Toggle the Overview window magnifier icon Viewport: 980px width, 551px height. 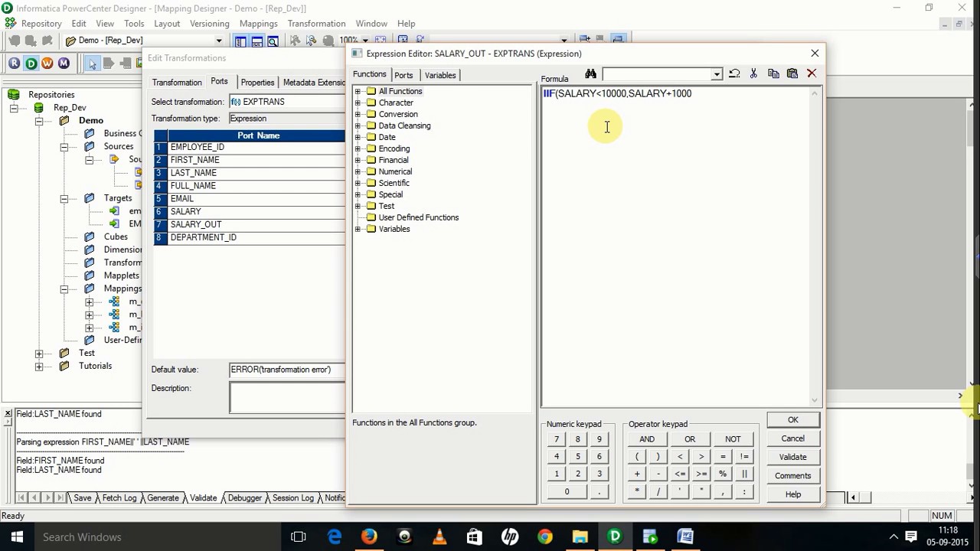(273, 41)
